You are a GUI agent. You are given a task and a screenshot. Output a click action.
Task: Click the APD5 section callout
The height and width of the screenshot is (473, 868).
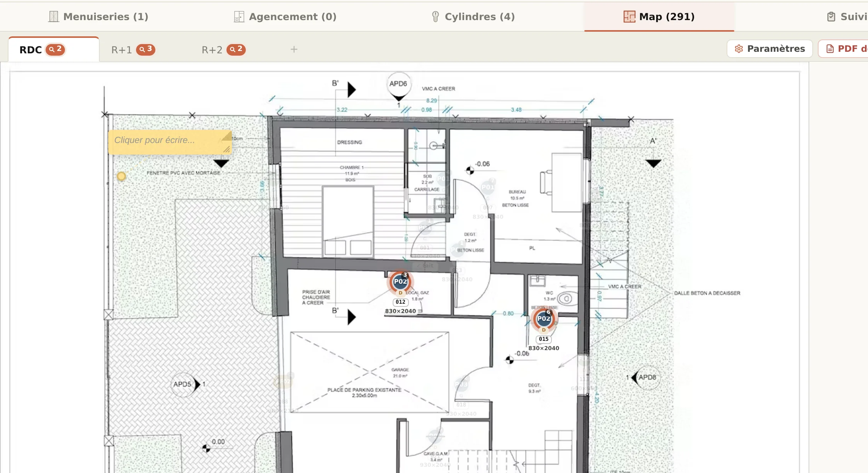[x=185, y=384]
